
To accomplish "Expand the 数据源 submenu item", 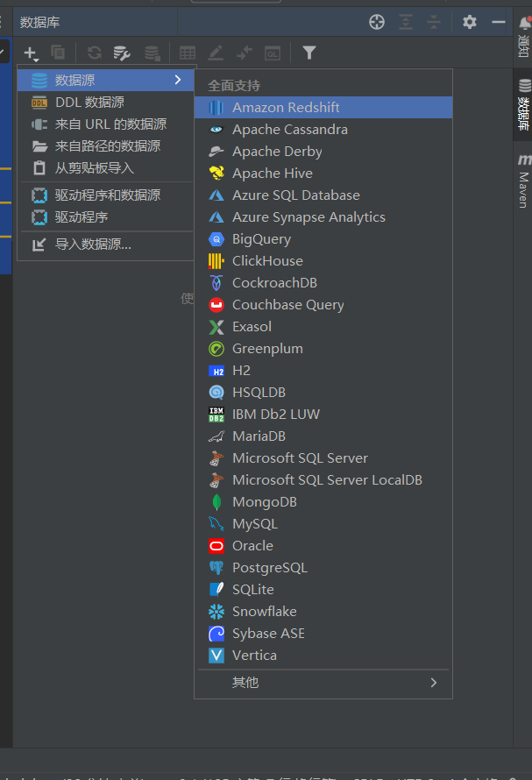I will pyautogui.click(x=105, y=81).
